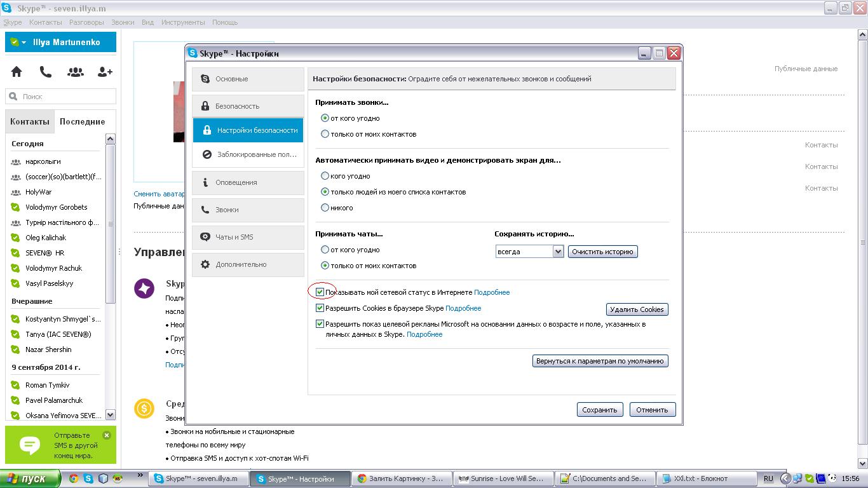Open Контакты menu in the menu bar
The height and width of the screenshot is (488, 868).
pyautogui.click(x=46, y=22)
